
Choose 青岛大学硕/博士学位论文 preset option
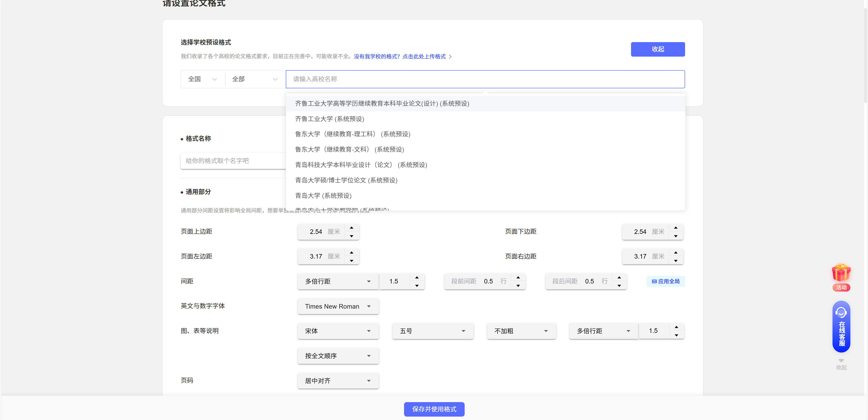(346, 180)
